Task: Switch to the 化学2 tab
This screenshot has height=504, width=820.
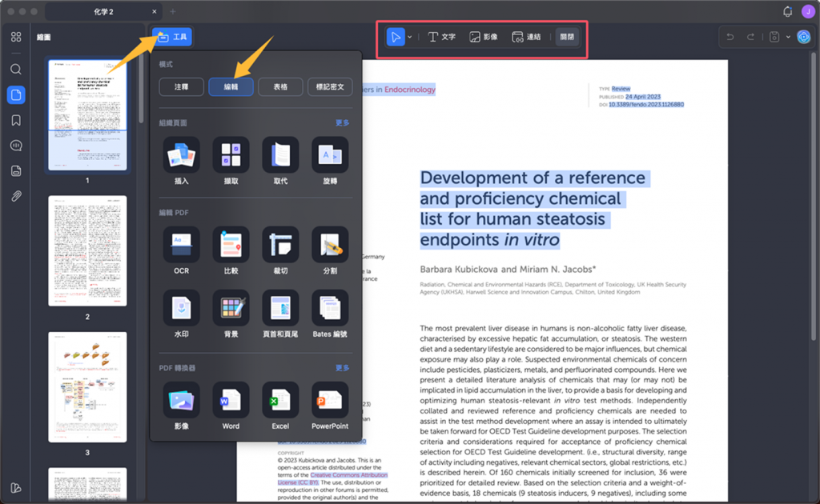Action: tap(103, 12)
